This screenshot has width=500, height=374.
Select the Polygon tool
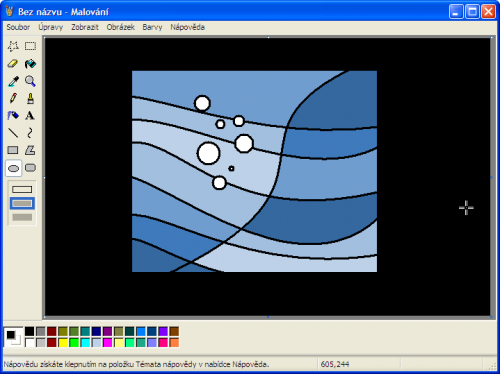coord(30,150)
